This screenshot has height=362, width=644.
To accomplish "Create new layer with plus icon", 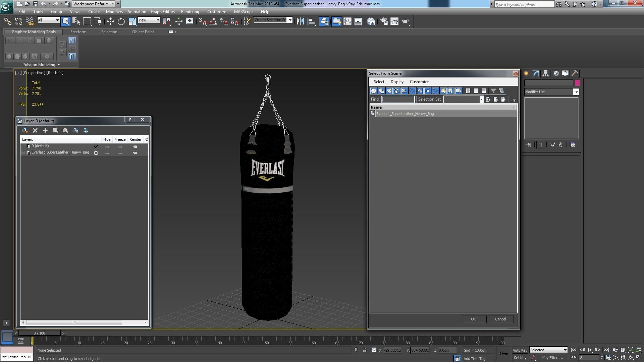I will [45, 130].
